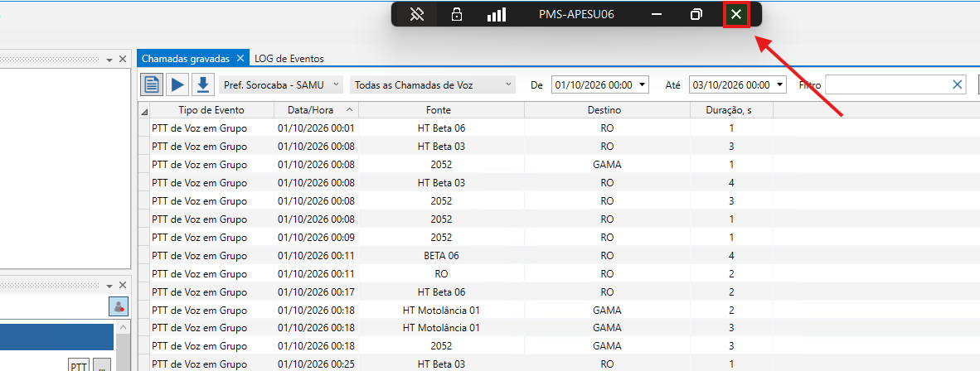Image resolution: width=980 pixels, height=371 pixels.
Task: Select the 01/10/2026 00:25 row
Action: tap(559, 363)
